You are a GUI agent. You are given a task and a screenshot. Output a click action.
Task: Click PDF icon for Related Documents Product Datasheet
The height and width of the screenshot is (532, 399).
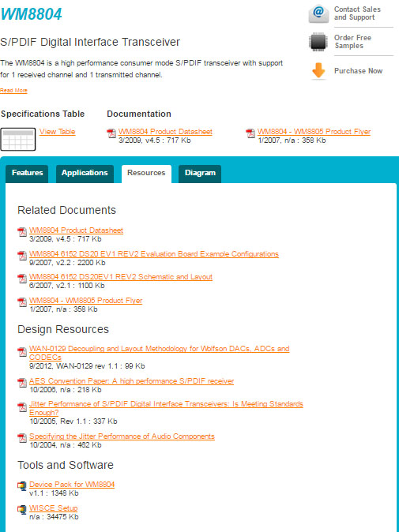[x=22, y=232]
